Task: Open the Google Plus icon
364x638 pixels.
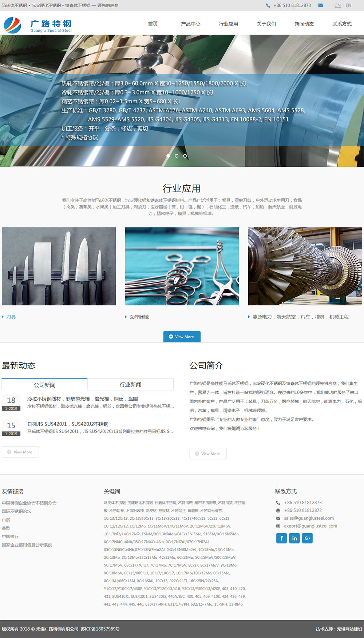Action: click(308, 538)
